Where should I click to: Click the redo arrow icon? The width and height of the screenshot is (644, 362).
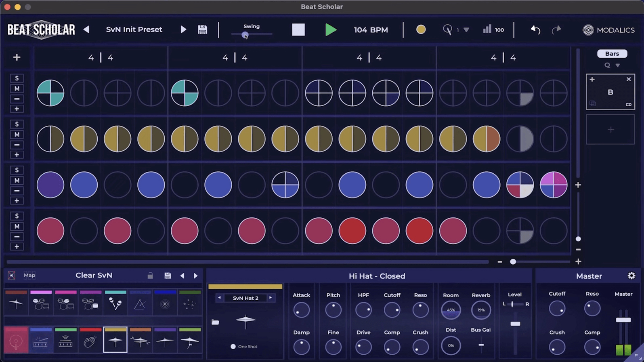tap(556, 29)
